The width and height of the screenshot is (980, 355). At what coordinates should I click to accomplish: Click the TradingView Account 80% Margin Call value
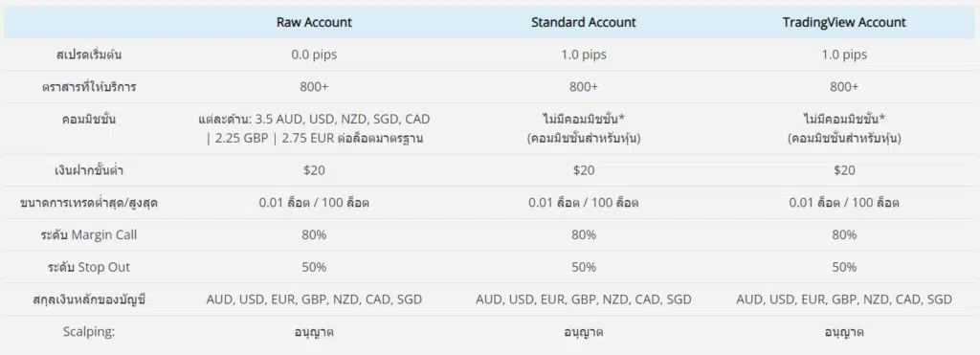coord(844,235)
